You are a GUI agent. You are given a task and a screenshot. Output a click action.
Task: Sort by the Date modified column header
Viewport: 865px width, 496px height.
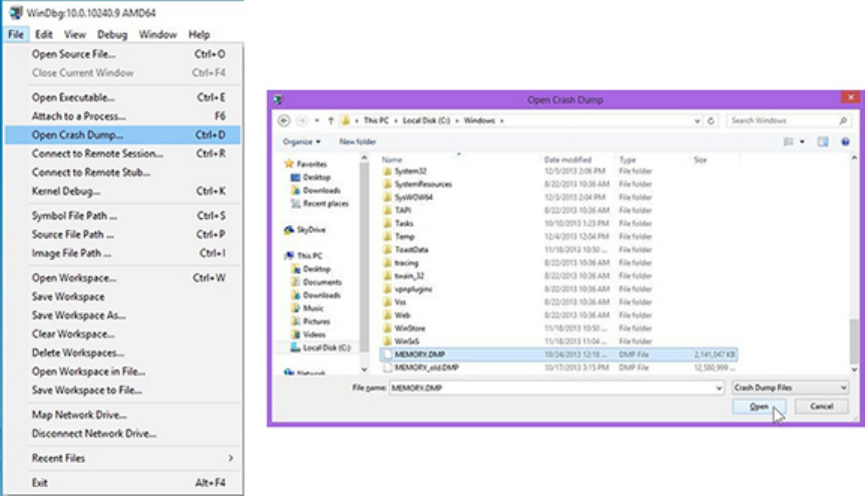(568, 159)
